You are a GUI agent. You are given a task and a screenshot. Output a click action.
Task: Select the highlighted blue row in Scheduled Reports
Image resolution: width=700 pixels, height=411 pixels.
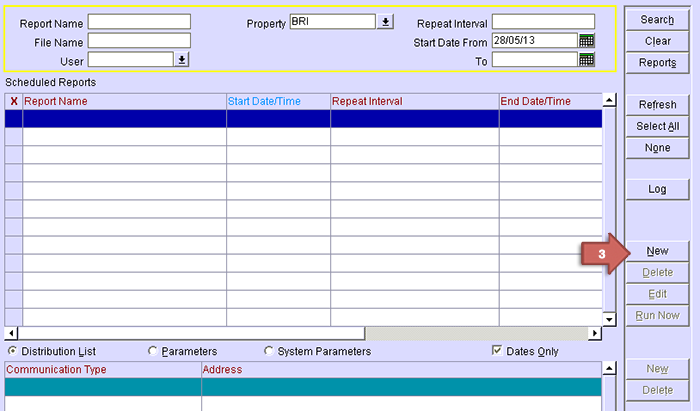[x=304, y=119]
